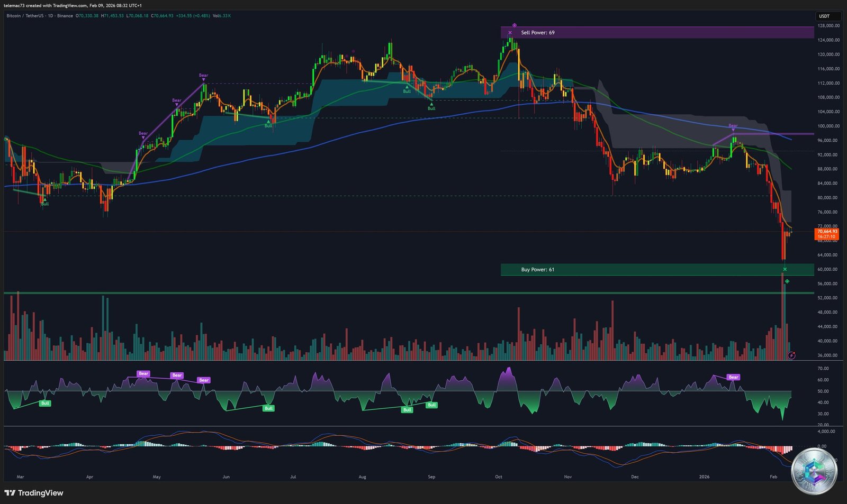Click the purple diamond marker above Sell Power zone
Screen dimensions: 847x504
(x=514, y=25)
